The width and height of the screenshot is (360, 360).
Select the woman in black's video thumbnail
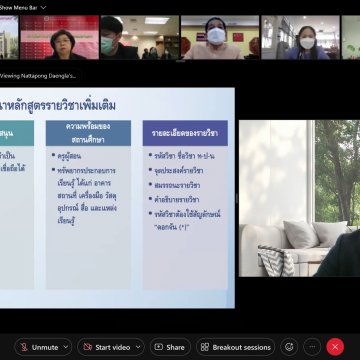pos(60,37)
